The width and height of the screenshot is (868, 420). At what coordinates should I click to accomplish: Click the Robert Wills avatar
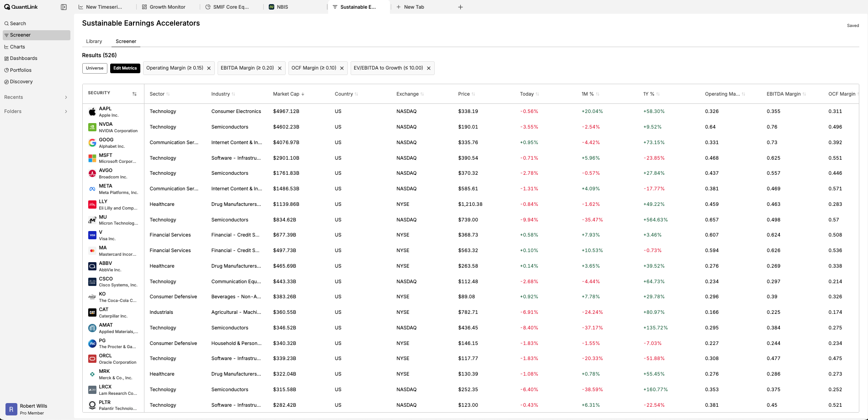click(x=11, y=409)
